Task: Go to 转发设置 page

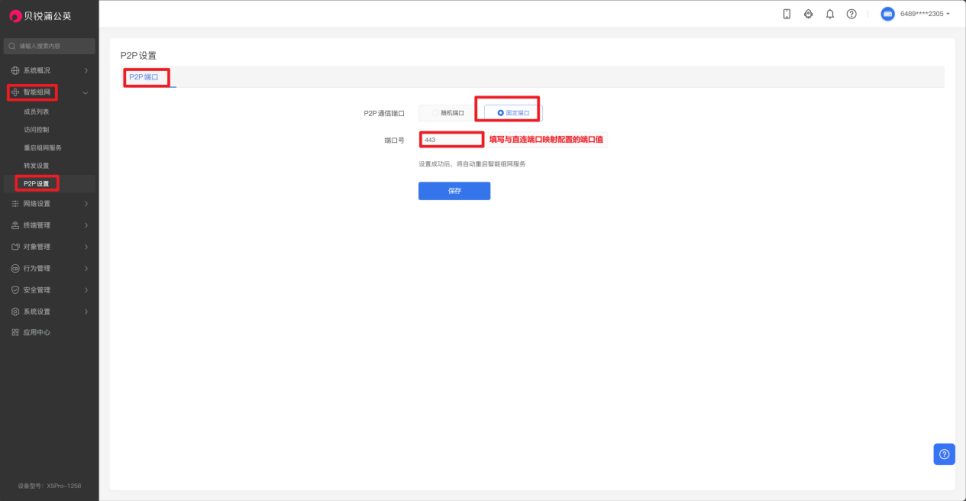Action: [37, 165]
